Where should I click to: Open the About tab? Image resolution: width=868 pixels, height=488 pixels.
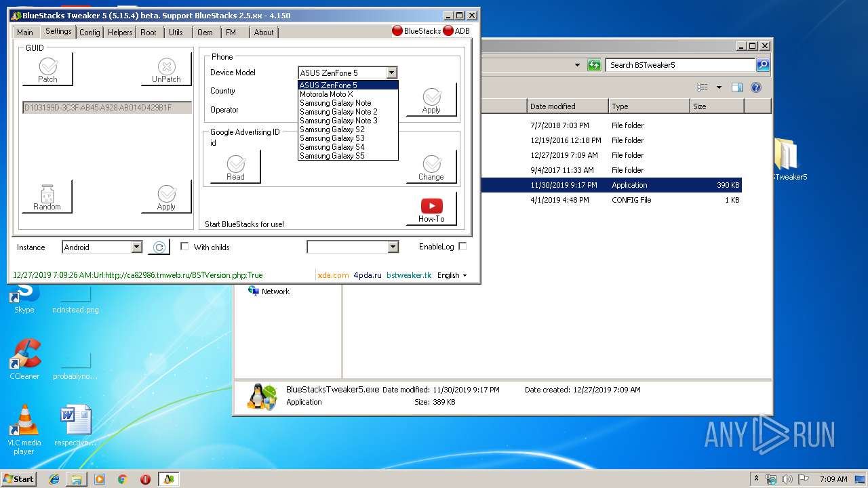tap(264, 33)
